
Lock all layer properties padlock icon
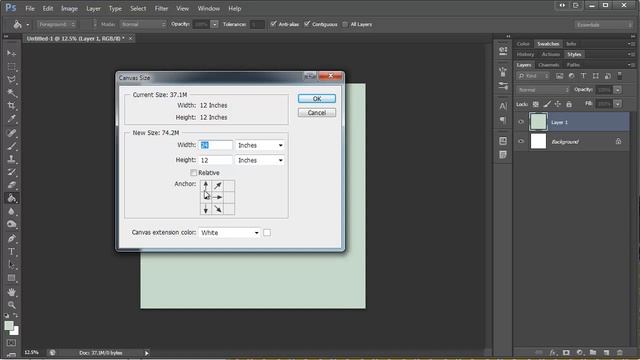tap(569, 104)
